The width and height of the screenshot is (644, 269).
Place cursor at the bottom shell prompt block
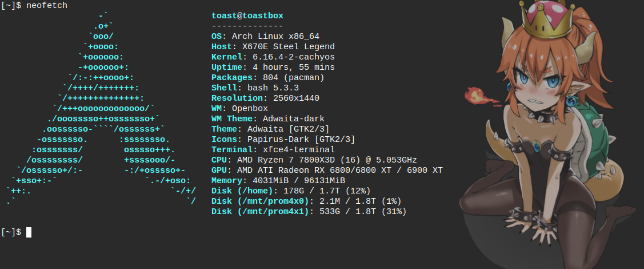(29, 232)
